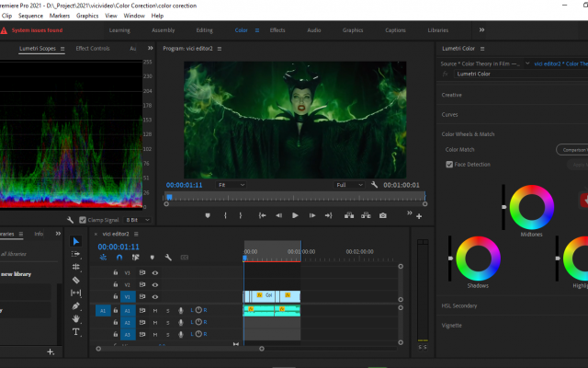This screenshot has width=588, height=368.
Task: Switch to the Editing workspace
Action: [x=204, y=30]
